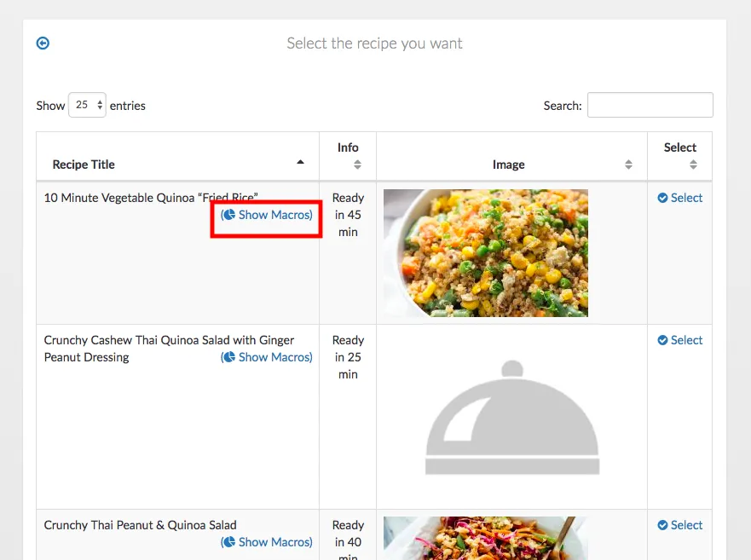The width and height of the screenshot is (751, 560).
Task: Open the Show entries count dropdown
Action: coord(87,105)
